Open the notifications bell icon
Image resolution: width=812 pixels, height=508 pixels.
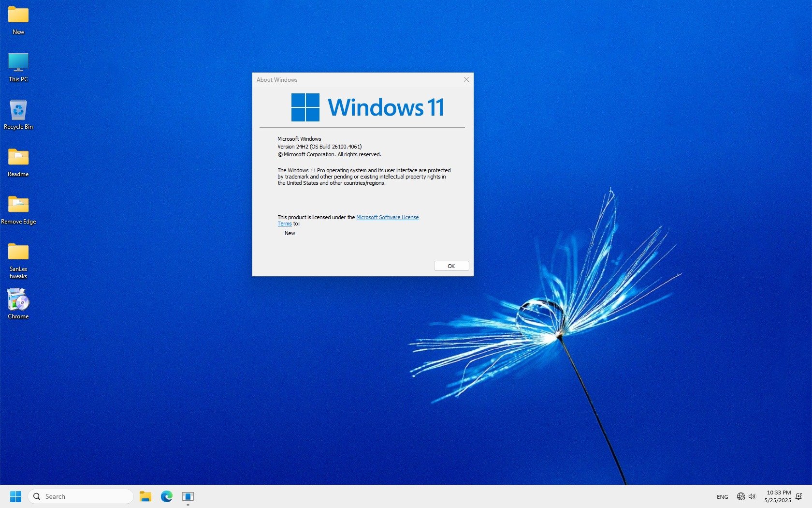click(798, 496)
